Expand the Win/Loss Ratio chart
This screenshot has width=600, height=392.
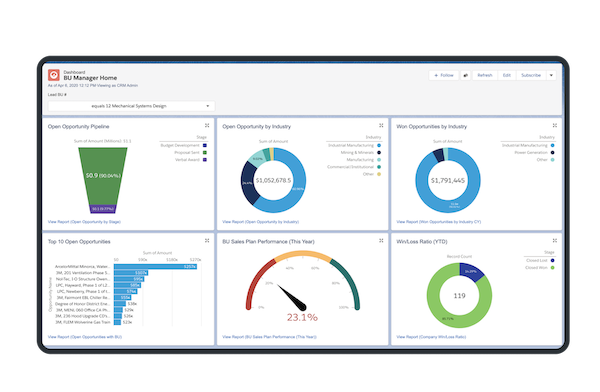[x=555, y=241]
